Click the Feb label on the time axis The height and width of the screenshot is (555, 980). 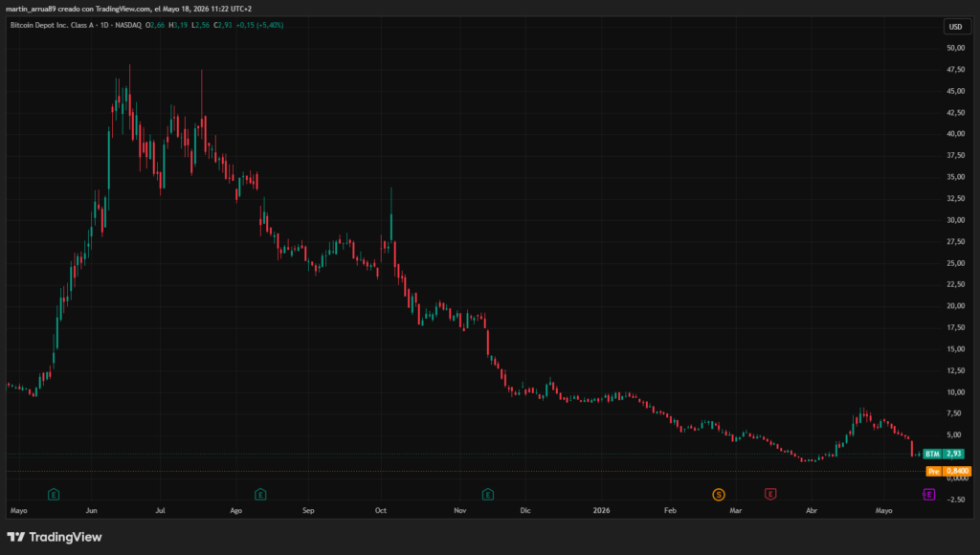(x=670, y=511)
